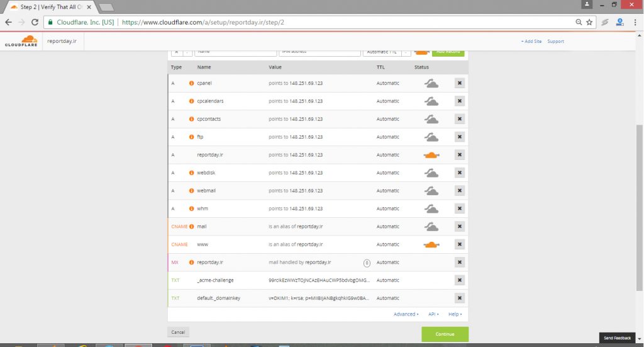
Task: Open the Automatic TTL dropdown for new record
Action: tap(387, 52)
